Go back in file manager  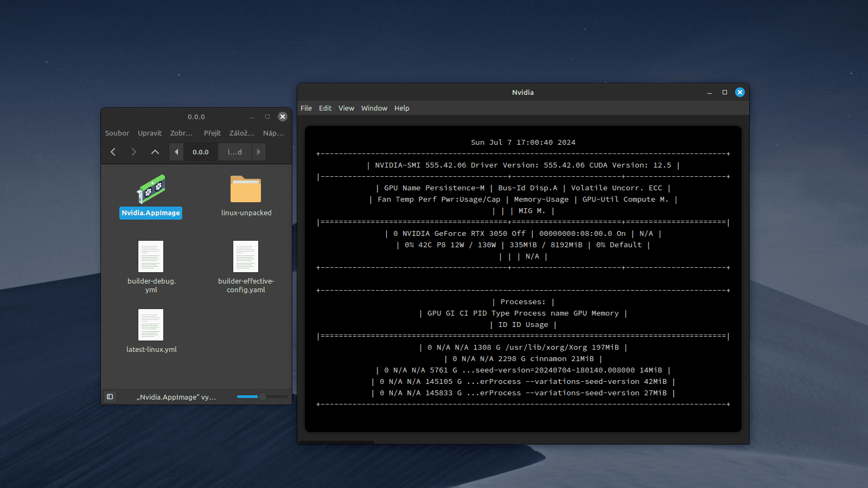pyautogui.click(x=113, y=152)
